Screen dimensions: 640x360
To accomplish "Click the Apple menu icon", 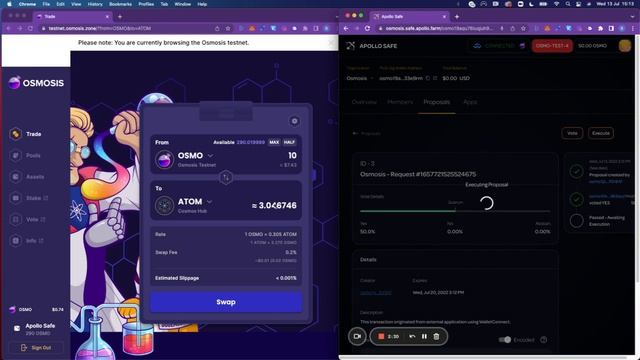I will 9,4.
